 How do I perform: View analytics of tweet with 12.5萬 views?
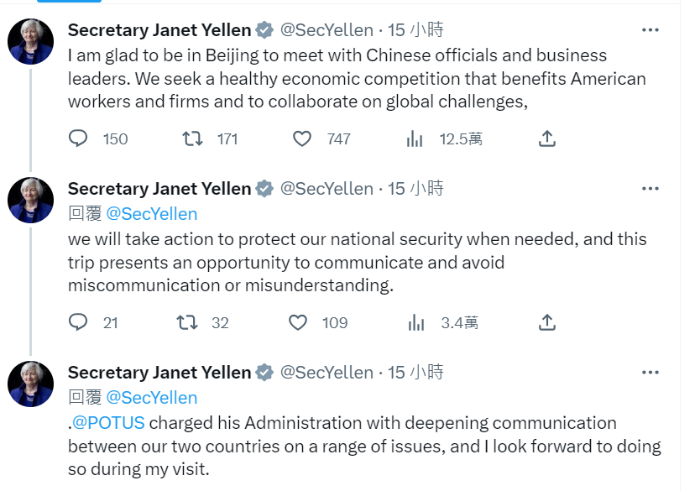click(415, 139)
